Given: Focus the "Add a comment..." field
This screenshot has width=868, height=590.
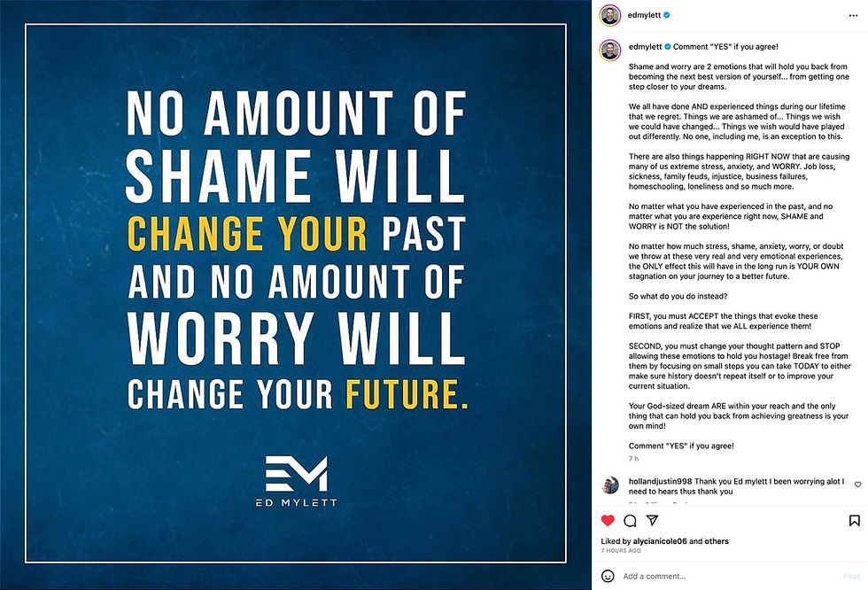Looking at the screenshot, I should coord(709,576).
